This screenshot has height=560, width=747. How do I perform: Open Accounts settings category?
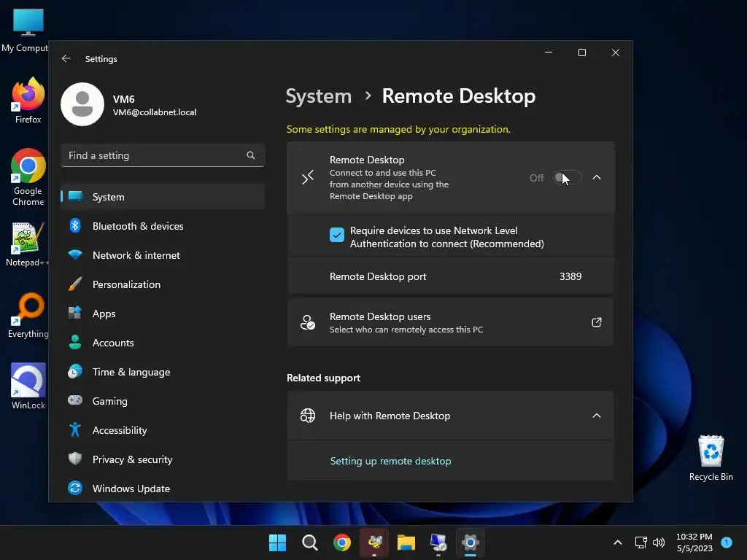(163, 343)
